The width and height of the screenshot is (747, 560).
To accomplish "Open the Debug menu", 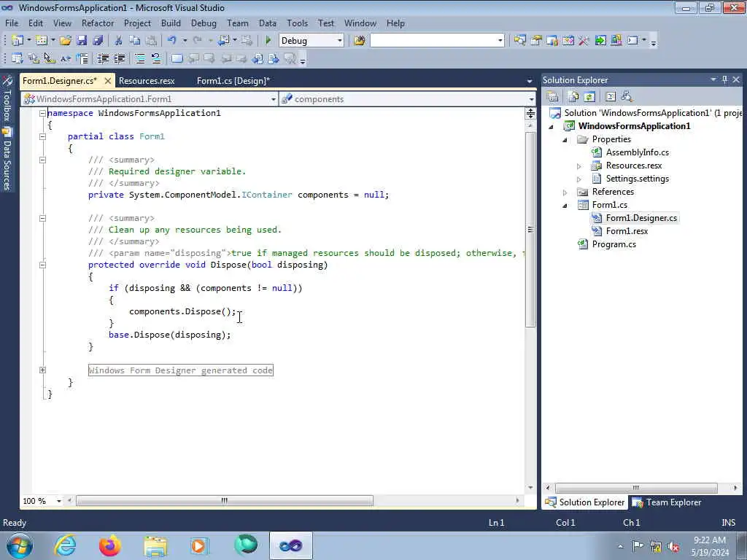I will (204, 23).
